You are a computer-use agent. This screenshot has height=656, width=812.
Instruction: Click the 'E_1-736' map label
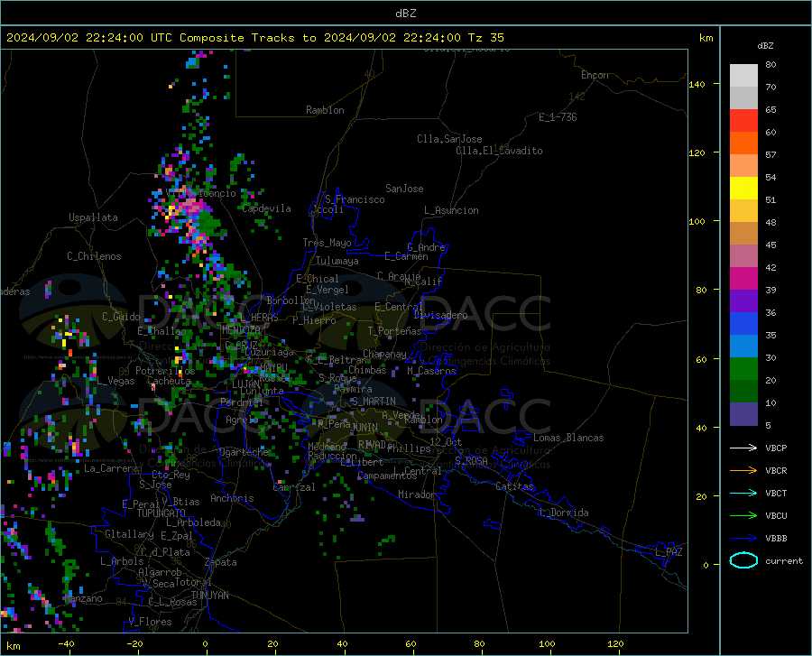[558, 117]
